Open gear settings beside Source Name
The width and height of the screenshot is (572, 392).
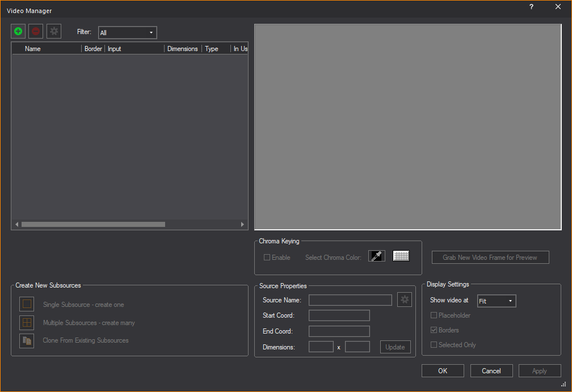(x=404, y=300)
